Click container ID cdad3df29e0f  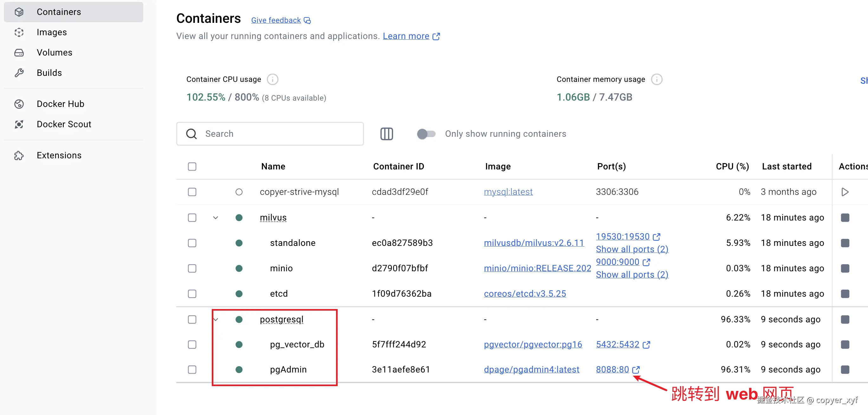coord(400,192)
